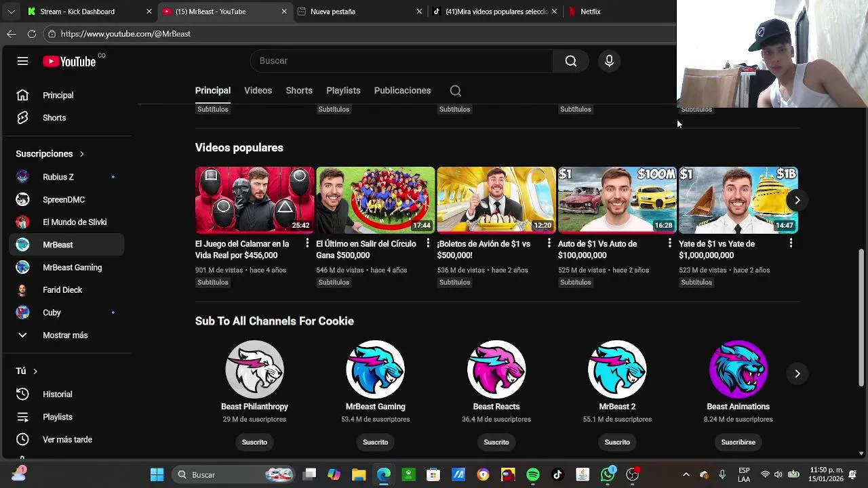
Task: Expand Mostrar más subscriptions
Action: (x=66, y=335)
